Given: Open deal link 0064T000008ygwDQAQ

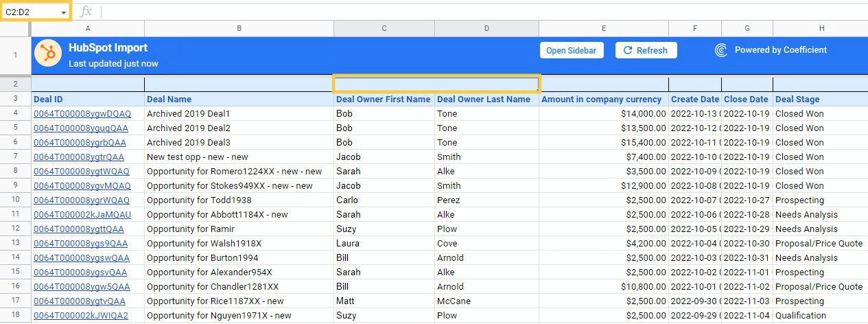Looking at the screenshot, I should [x=82, y=114].
